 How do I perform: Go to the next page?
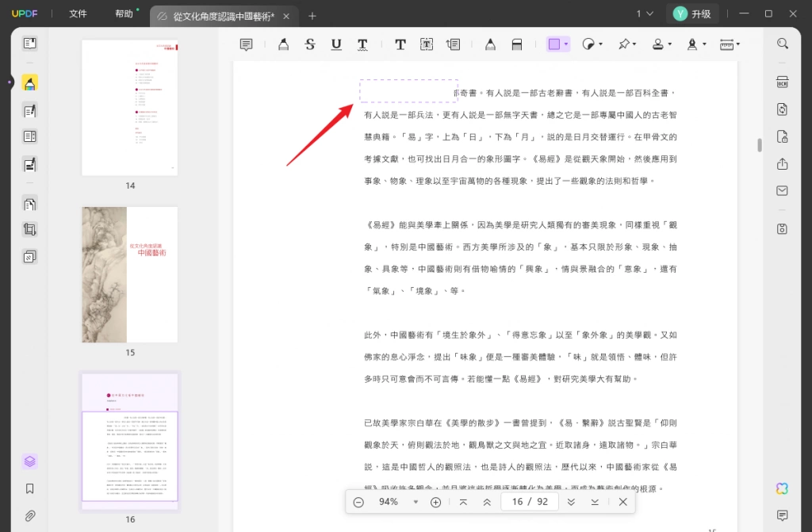point(571,502)
